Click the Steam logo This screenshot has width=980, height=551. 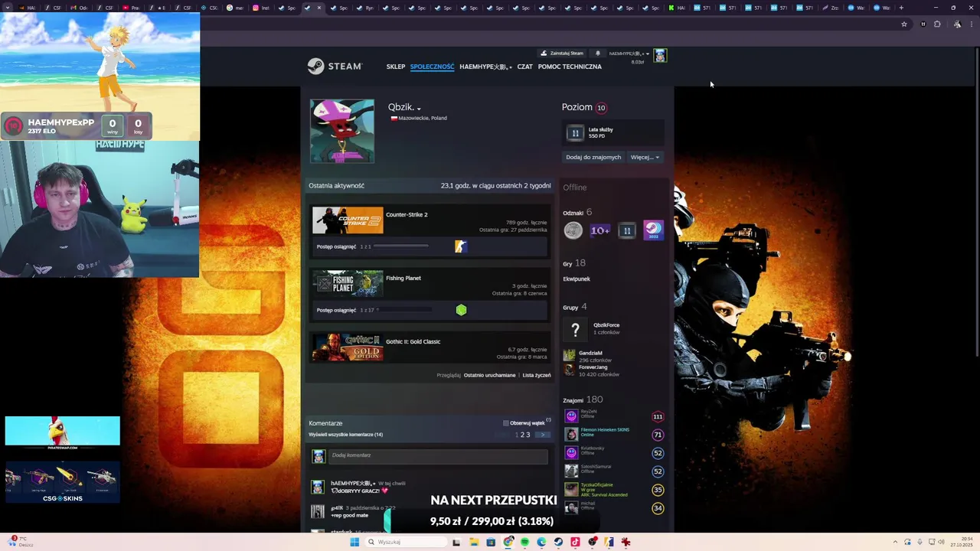tap(335, 67)
